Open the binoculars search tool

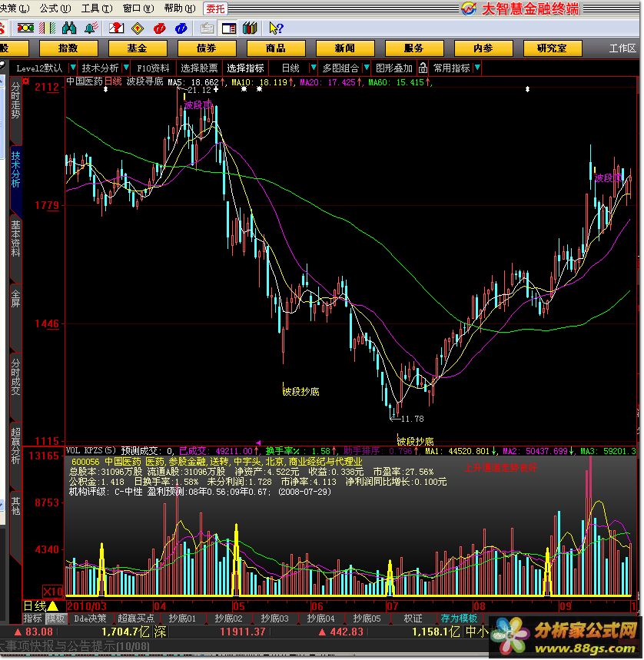[x=69, y=28]
